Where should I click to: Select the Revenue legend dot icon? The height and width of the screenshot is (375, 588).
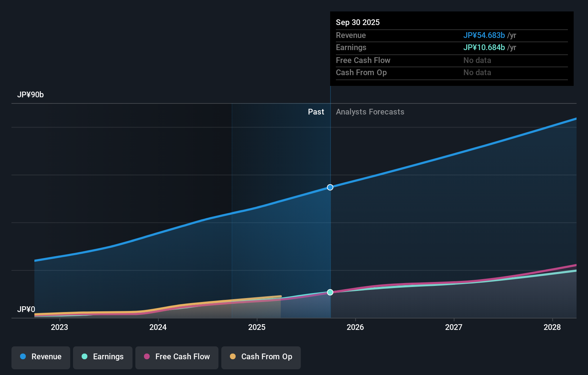pos(24,356)
